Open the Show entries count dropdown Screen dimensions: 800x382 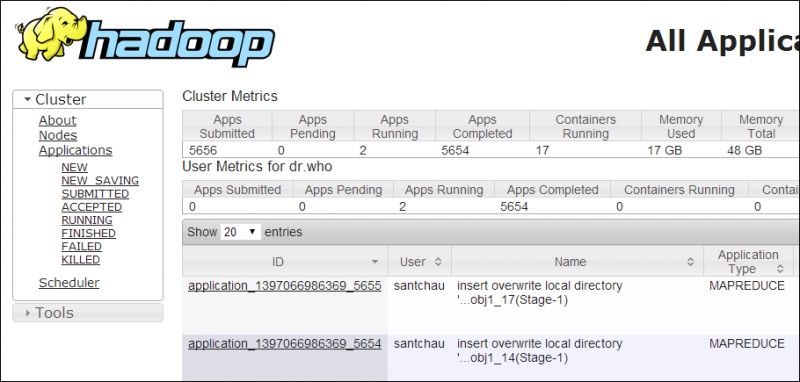coord(241,232)
